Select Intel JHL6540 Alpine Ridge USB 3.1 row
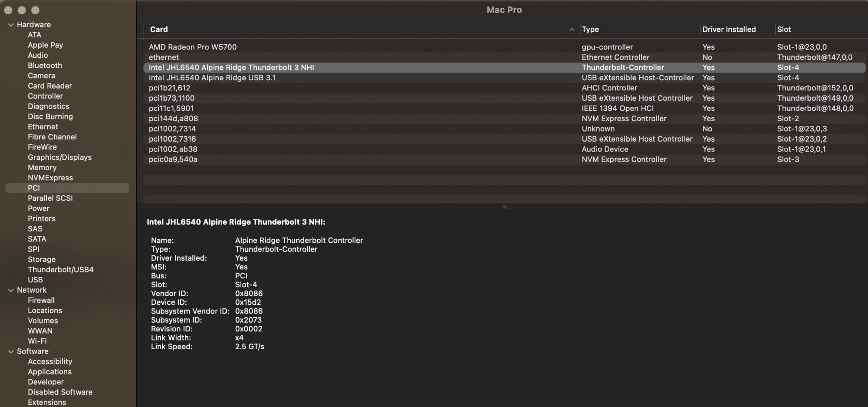Image resolution: width=868 pixels, height=407 pixels. (x=504, y=78)
